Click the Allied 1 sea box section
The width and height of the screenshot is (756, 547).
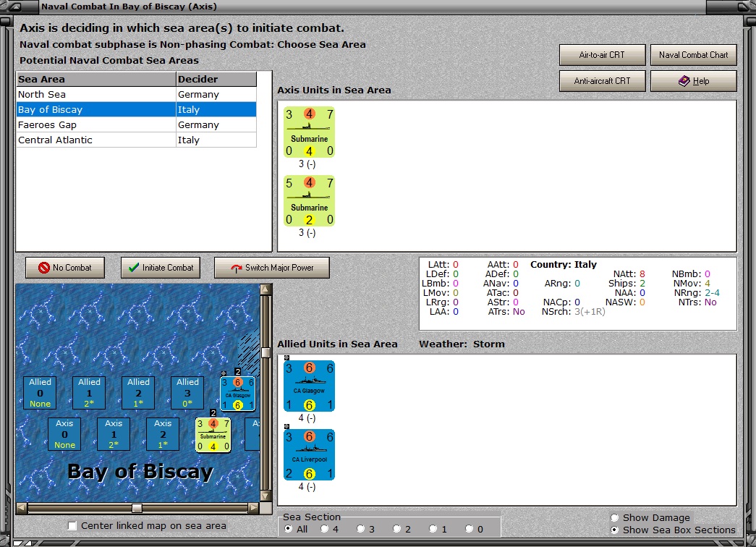click(89, 393)
